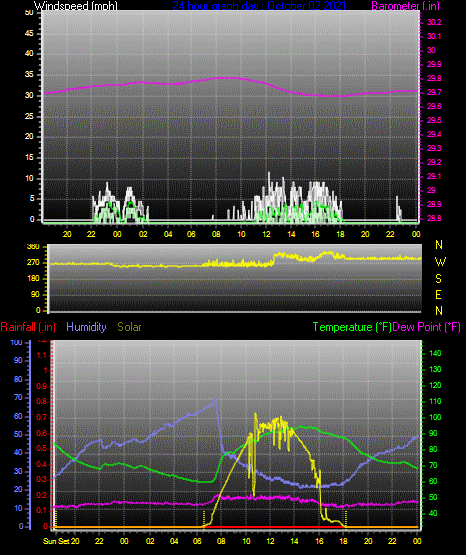Click the Sun Set label on time axis
This screenshot has height=555, width=466.
(x=56, y=541)
